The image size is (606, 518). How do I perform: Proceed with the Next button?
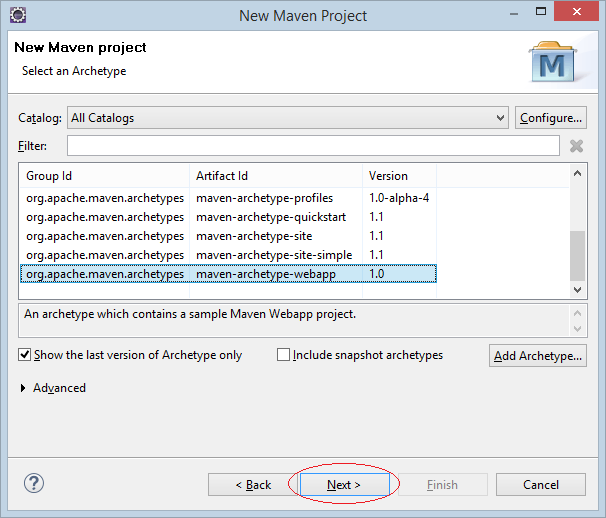(x=345, y=485)
